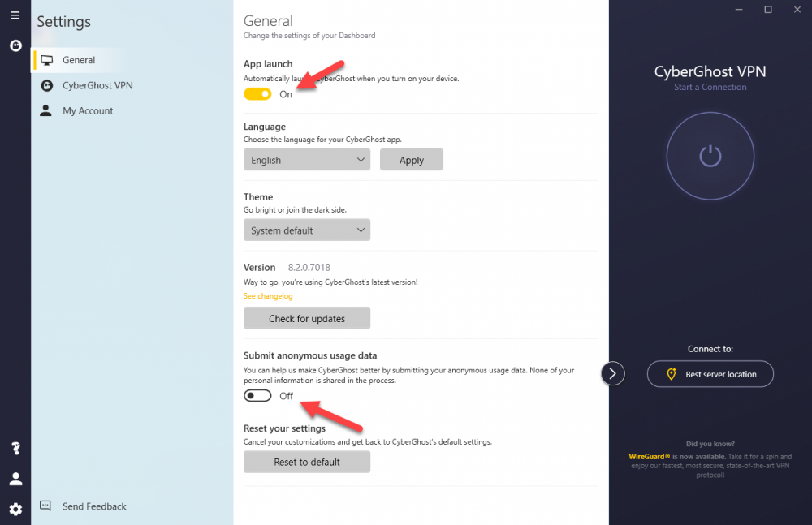Click the Best server location pin icon
The image size is (812, 525).
[x=672, y=374]
